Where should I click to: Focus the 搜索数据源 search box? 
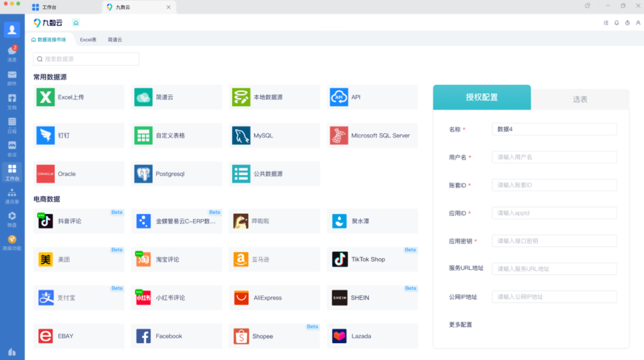86,59
